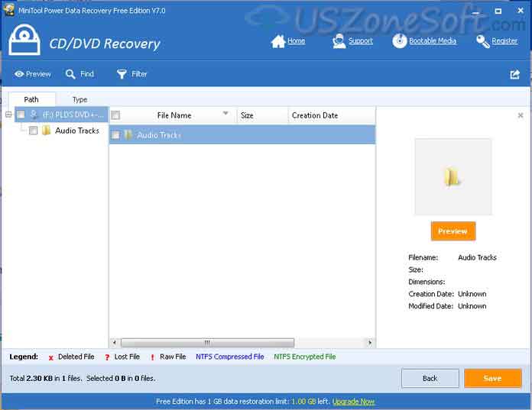The height and width of the screenshot is (410, 532).
Task: Open the Bootable Media link
Action: (x=433, y=40)
